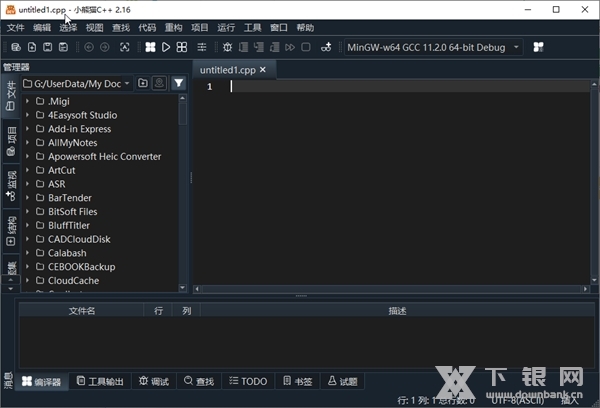Continue execution with the double-arrow icon
The image size is (600, 408).
click(290, 47)
